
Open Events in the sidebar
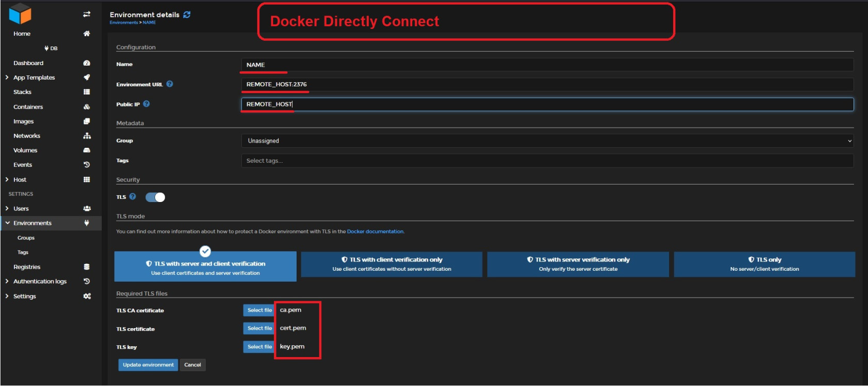[23, 165]
